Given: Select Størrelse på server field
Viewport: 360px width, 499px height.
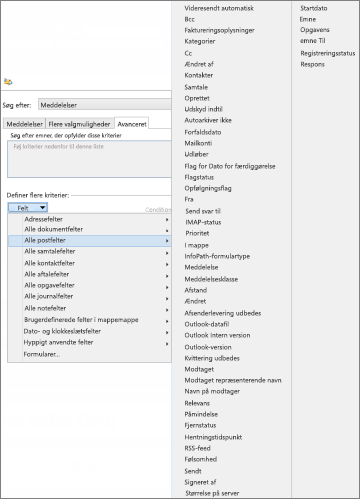Looking at the screenshot, I should pyautogui.click(x=212, y=493).
